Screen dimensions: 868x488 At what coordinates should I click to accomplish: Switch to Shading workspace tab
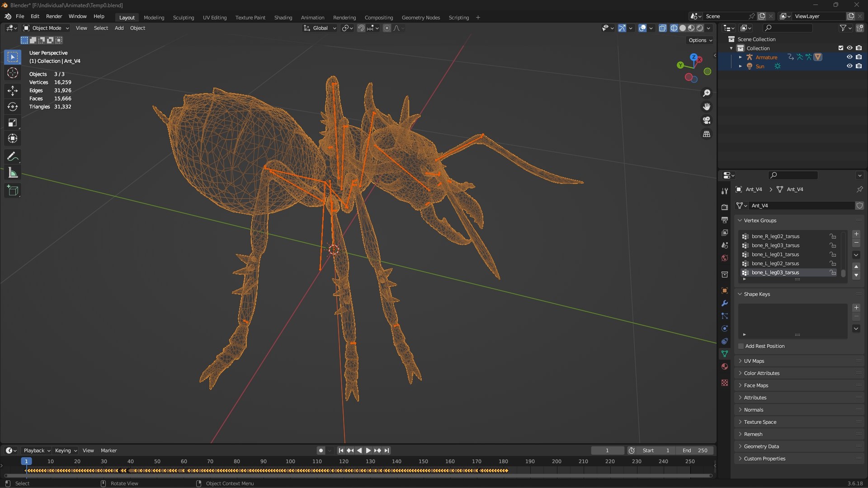click(283, 18)
